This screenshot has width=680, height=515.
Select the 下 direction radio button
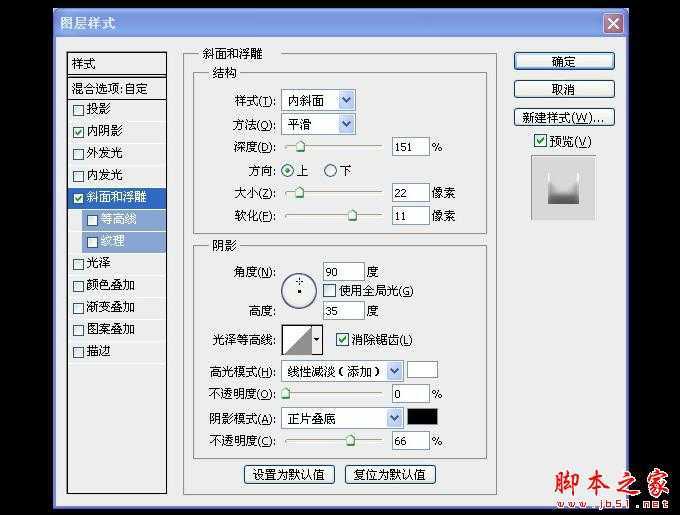point(330,170)
